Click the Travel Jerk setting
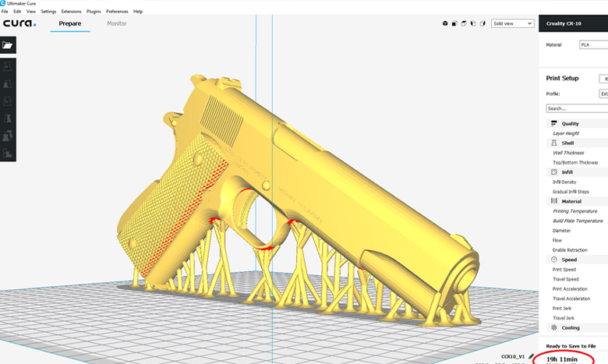This screenshot has width=608, height=364. pyautogui.click(x=564, y=318)
